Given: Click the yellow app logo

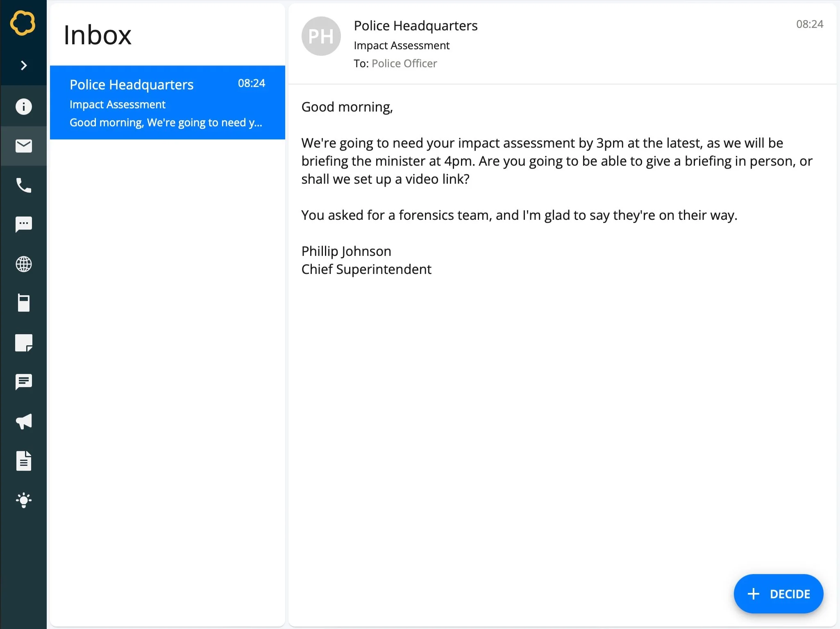Looking at the screenshot, I should tap(23, 23).
